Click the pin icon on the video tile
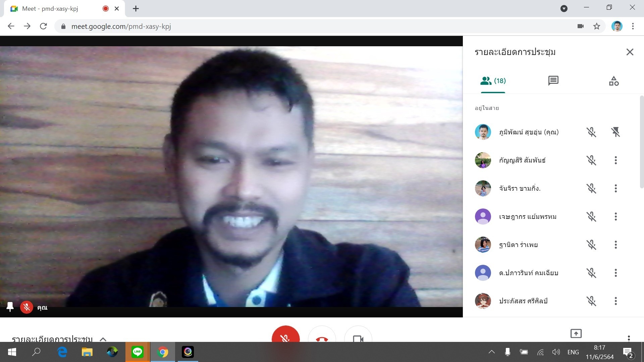 tap(10, 307)
